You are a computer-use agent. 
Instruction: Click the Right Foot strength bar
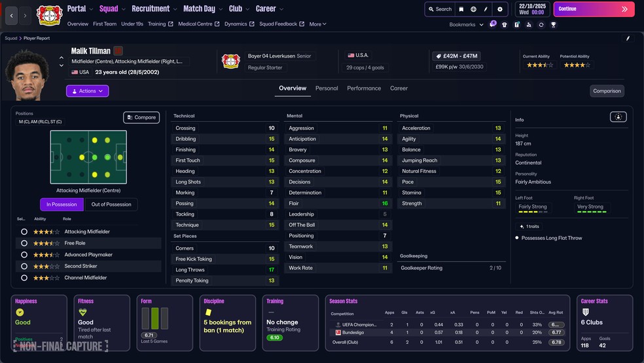tap(592, 212)
